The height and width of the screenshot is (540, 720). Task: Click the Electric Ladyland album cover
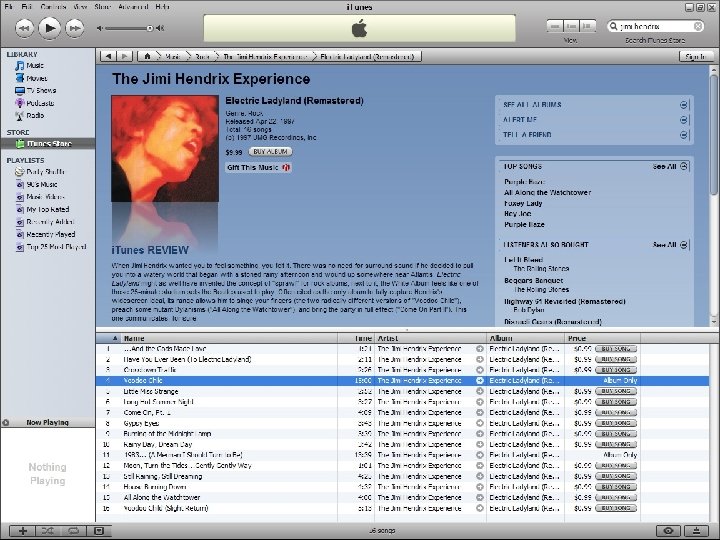[x=165, y=148]
